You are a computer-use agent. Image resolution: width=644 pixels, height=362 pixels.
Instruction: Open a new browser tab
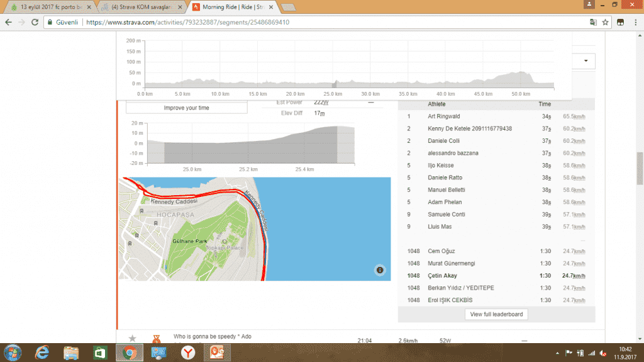(x=289, y=8)
